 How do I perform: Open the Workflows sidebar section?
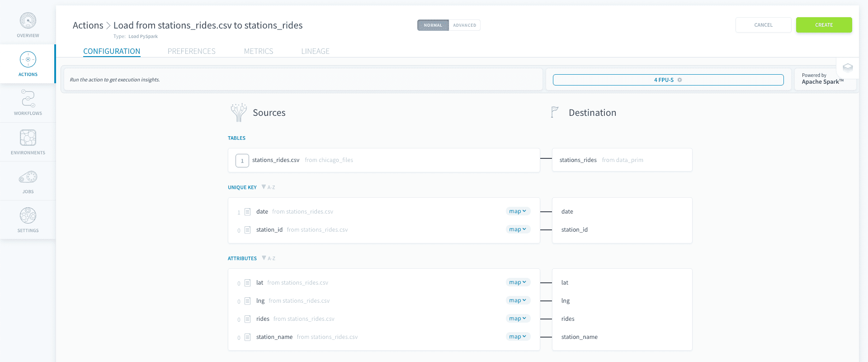28,103
